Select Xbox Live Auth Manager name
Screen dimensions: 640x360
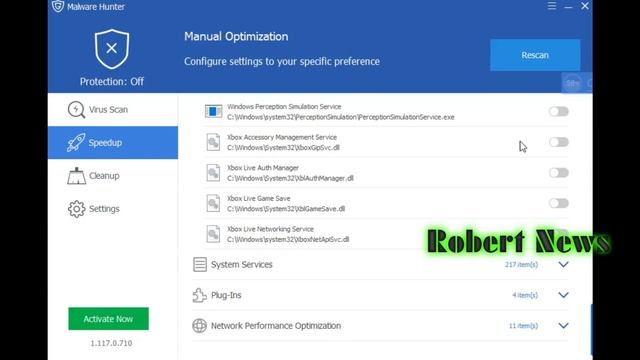coord(263,168)
